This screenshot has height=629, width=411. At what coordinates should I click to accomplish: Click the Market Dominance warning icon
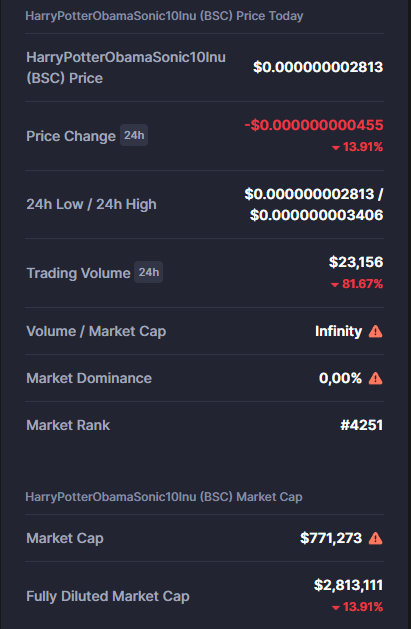375,378
